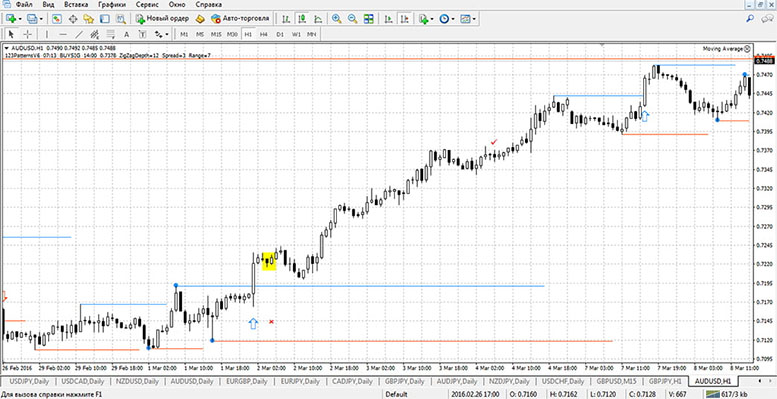The height and width of the screenshot is (399, 777).
Task: Switch to MN timeframe
Action: (312, 34)
